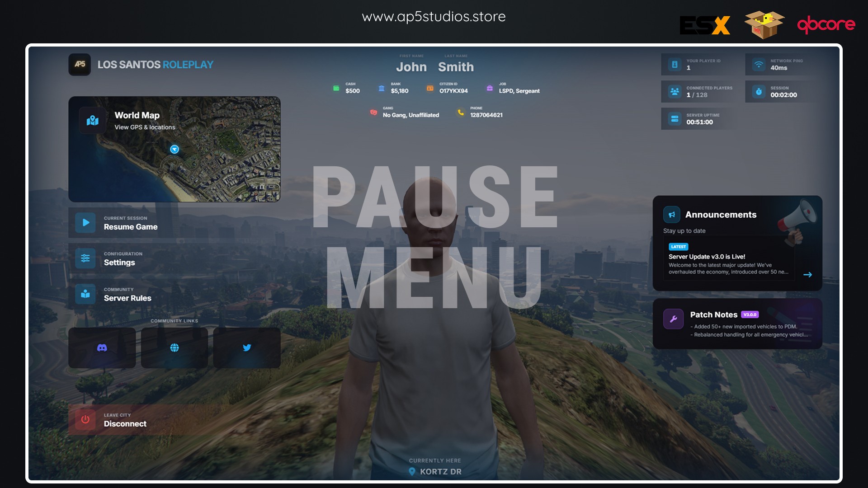
Task: Click the Patch Notes wrench icon
Action: point(673,319)
